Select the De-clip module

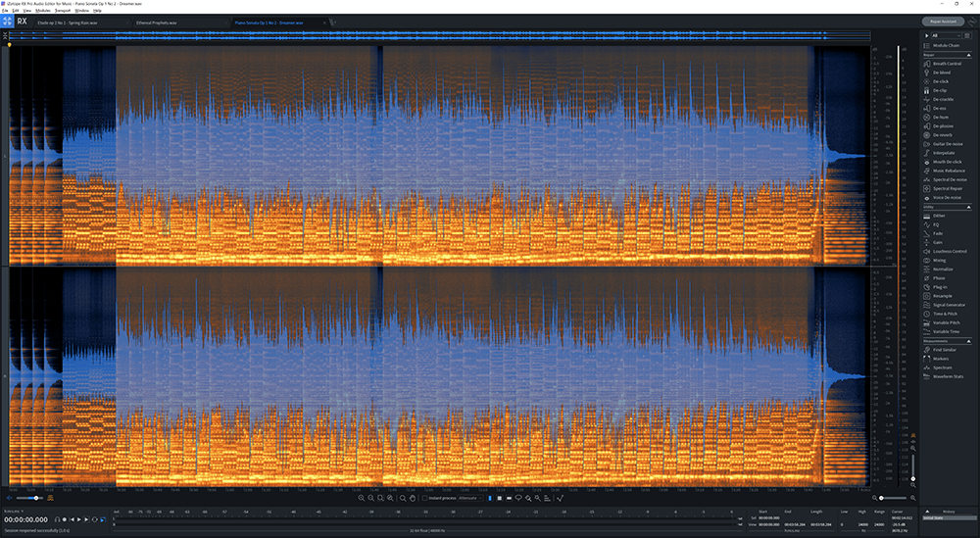click(939, 90)
